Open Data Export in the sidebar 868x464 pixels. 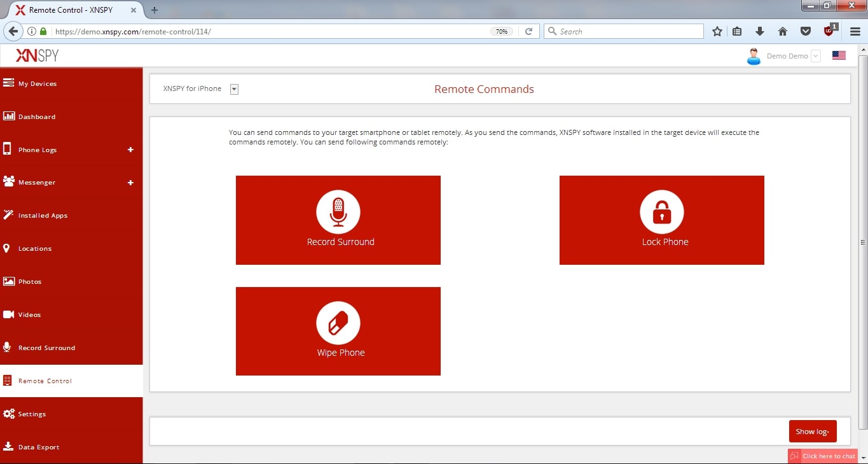coord(71,447)
